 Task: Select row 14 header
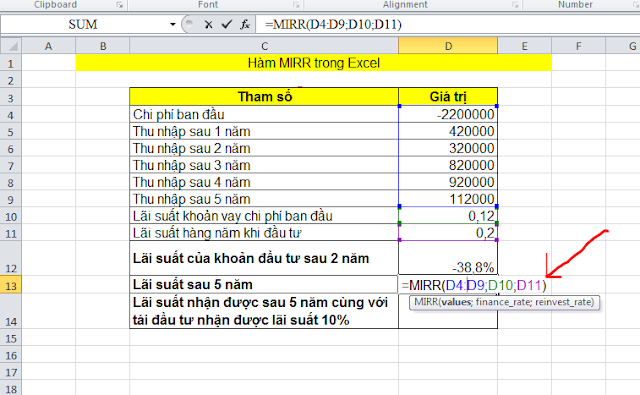click(11, 311)
